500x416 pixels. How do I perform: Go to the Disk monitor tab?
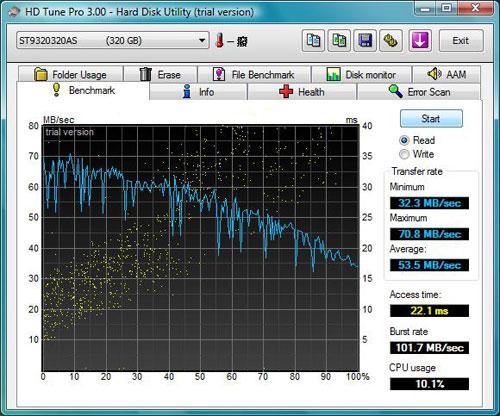(x=361, y=74)
